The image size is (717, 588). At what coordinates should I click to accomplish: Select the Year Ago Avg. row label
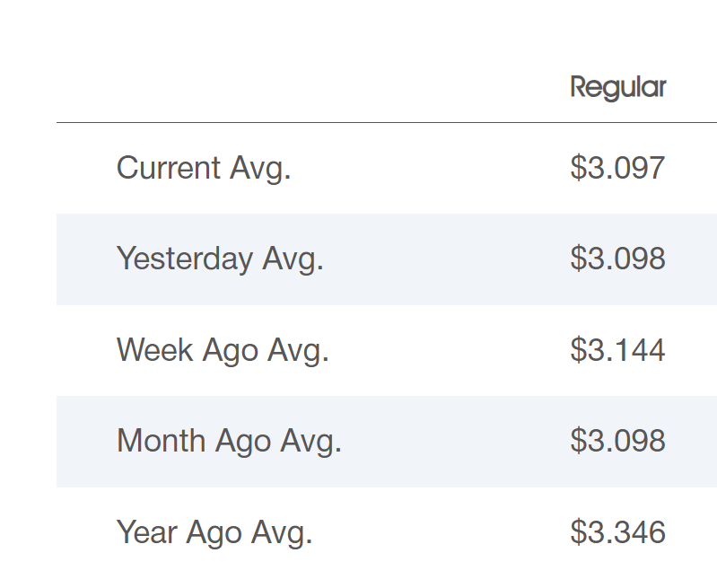(214, 532)
